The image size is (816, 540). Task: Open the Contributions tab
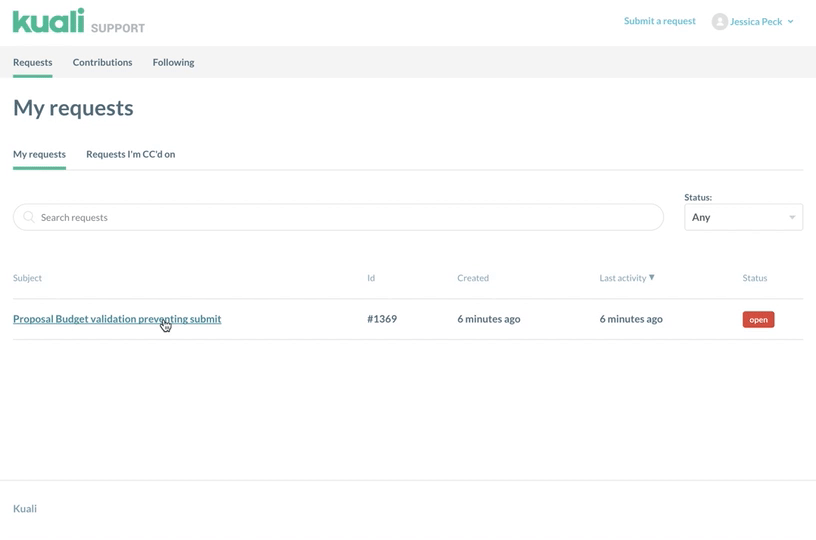(x=103, y=62)
